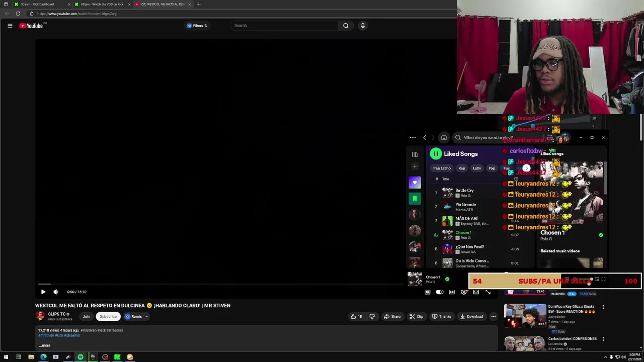Collapse Spotify Your Library sidebar icon
This screenshot has height=362, width=644.
tap(415, 155)
